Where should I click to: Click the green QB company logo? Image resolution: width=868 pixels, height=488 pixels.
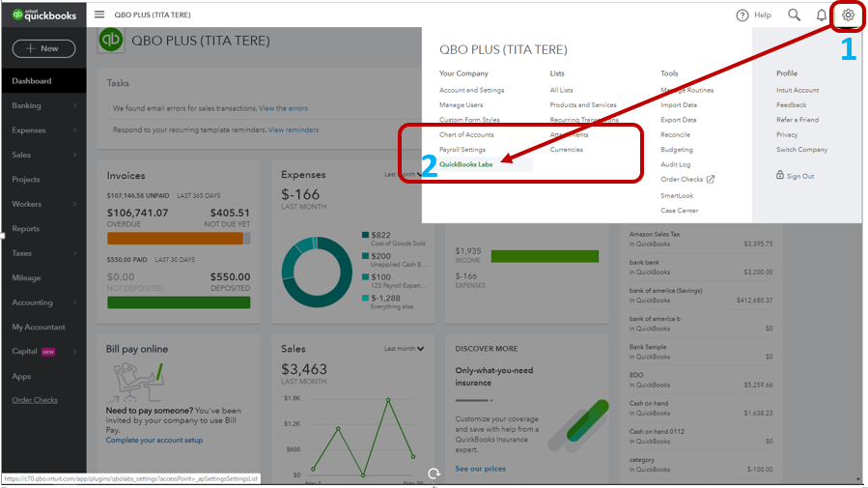111,41
